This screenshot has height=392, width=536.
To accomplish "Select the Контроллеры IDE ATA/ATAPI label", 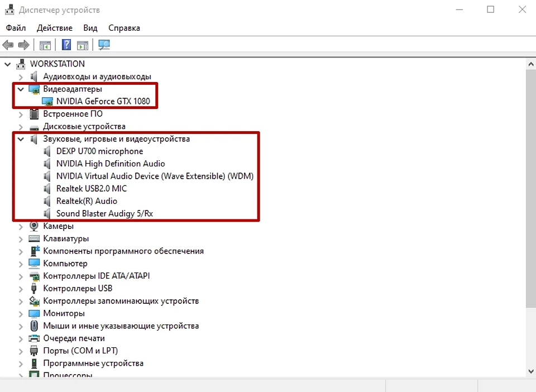I will tap(97, 276).
